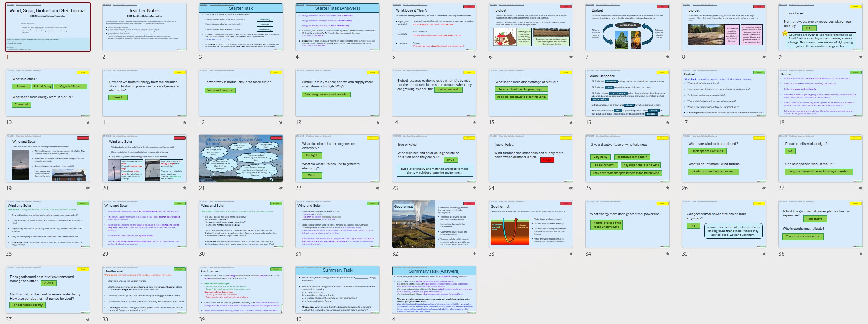
Task: Select the Summary Task slide 40
Action: 337,290
